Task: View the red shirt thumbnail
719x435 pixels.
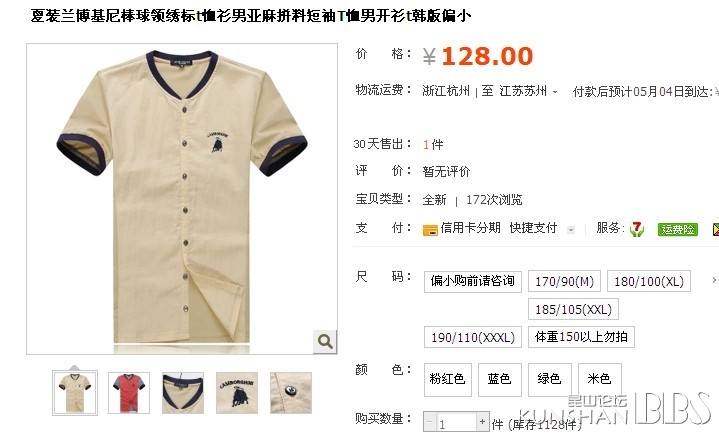Action: (129, 393)
